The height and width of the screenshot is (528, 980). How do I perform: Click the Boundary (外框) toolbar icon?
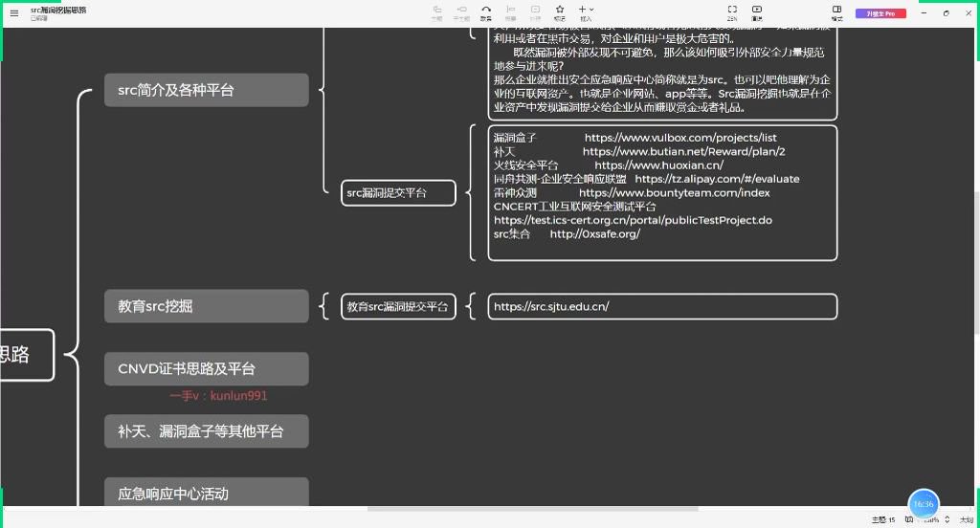(536, 12)
